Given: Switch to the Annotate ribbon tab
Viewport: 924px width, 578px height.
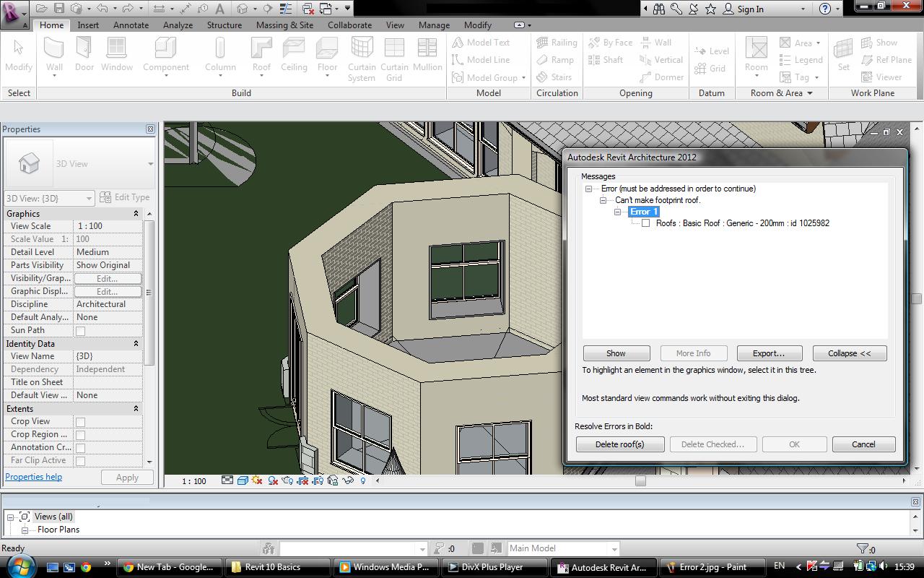Looking at the screenshot, I should point(131,25).
